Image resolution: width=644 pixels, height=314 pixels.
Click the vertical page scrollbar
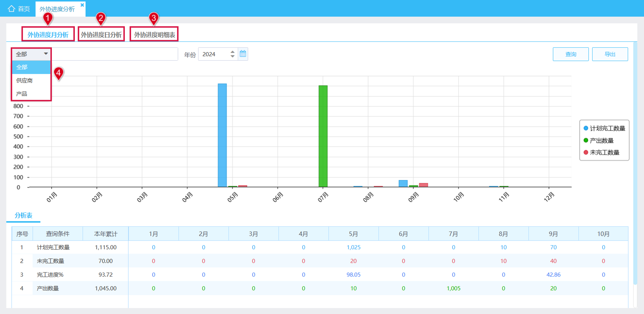coord(635,163)
